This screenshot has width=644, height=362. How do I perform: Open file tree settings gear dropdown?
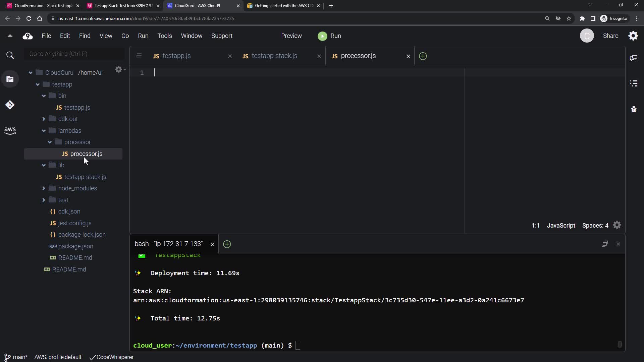coord(120,69)
